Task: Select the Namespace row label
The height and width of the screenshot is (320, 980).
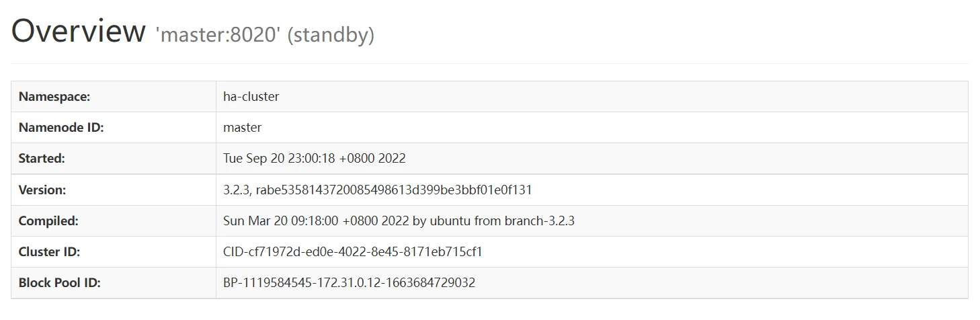Action: [54, 96]
